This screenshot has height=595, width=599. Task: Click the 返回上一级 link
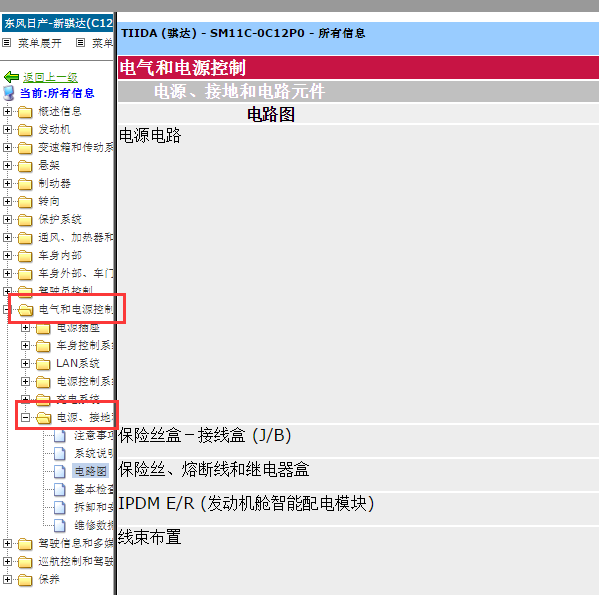click(x=50, y=78)
